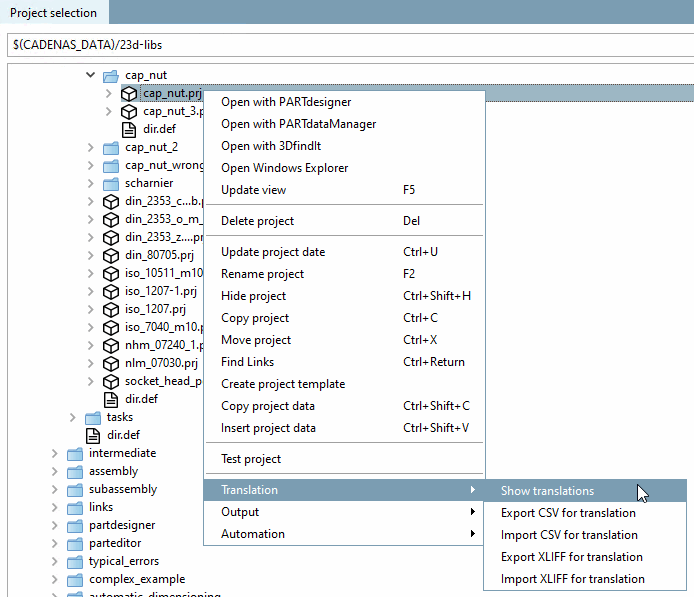
Task: Collapse the cap_nut folder
Action: tap(90, 75)
